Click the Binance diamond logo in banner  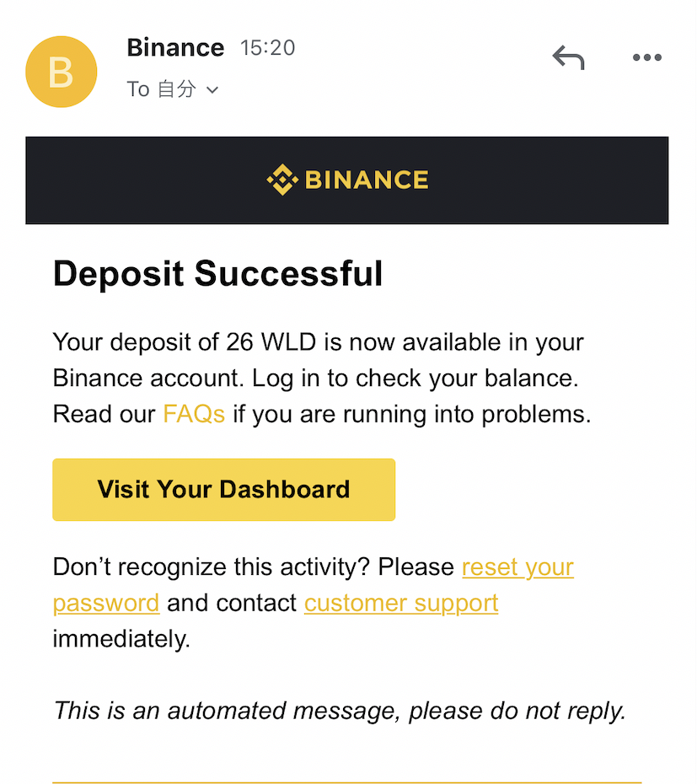[282, 180]
